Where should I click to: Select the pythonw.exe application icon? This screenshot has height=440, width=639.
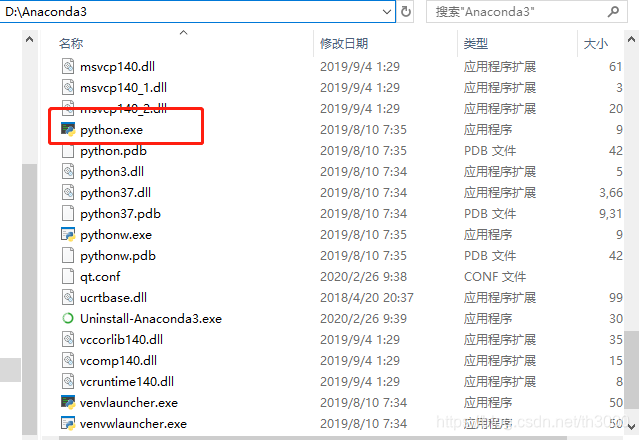pos(68,235)
